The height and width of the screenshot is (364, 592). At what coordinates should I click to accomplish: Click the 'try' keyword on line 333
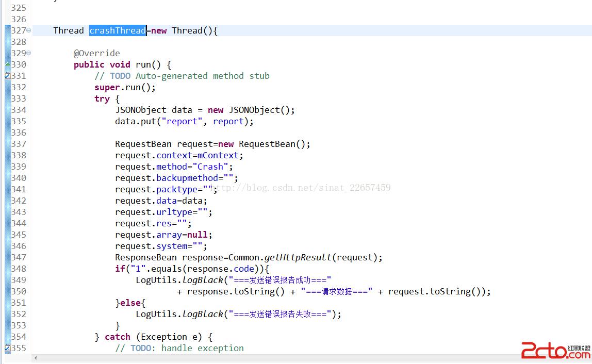click(x=102, y=99)
